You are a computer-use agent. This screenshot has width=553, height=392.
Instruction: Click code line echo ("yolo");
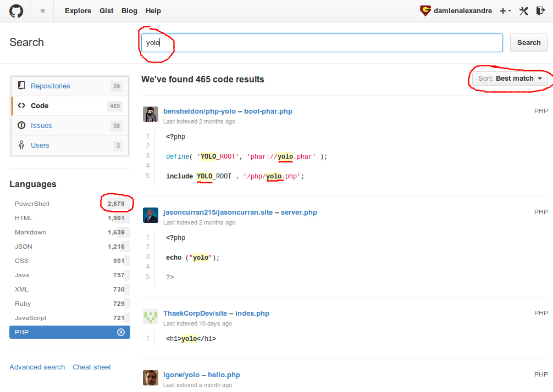pyautogui.click(x=193, y=257)
